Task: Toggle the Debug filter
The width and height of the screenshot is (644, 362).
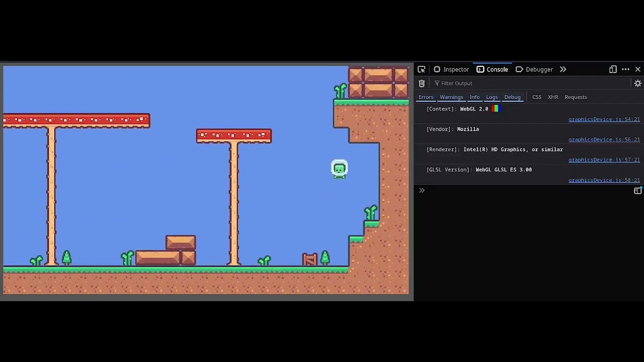Action: tap(513, 97)
